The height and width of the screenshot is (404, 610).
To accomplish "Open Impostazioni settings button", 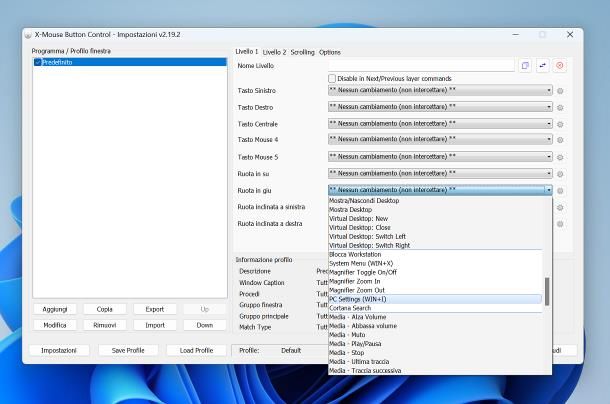I will [59, 351].
